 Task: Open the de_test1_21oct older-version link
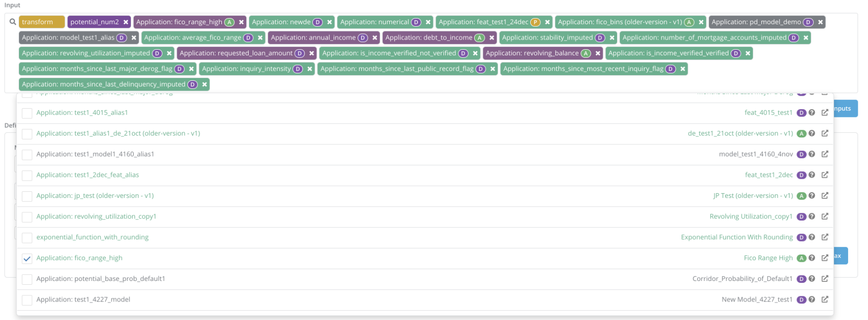(x=740, y=133)
